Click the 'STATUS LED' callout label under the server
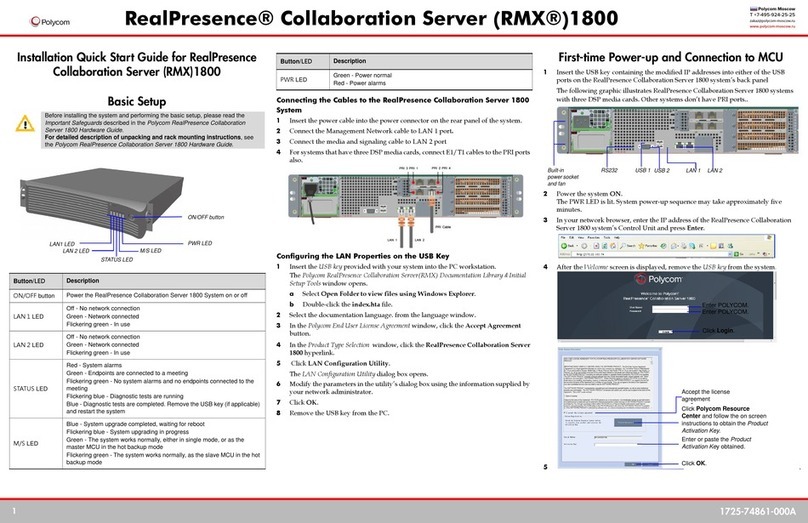The image size is (808, 523). 116,259
